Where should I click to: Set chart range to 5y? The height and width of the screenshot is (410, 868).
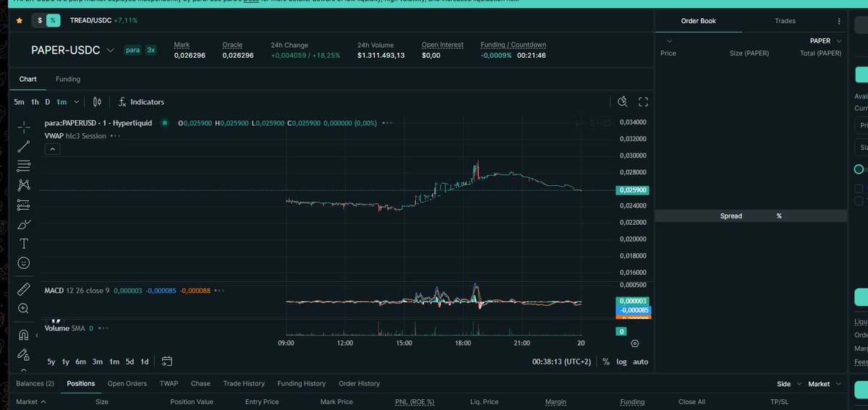click(x=51, y=362)
